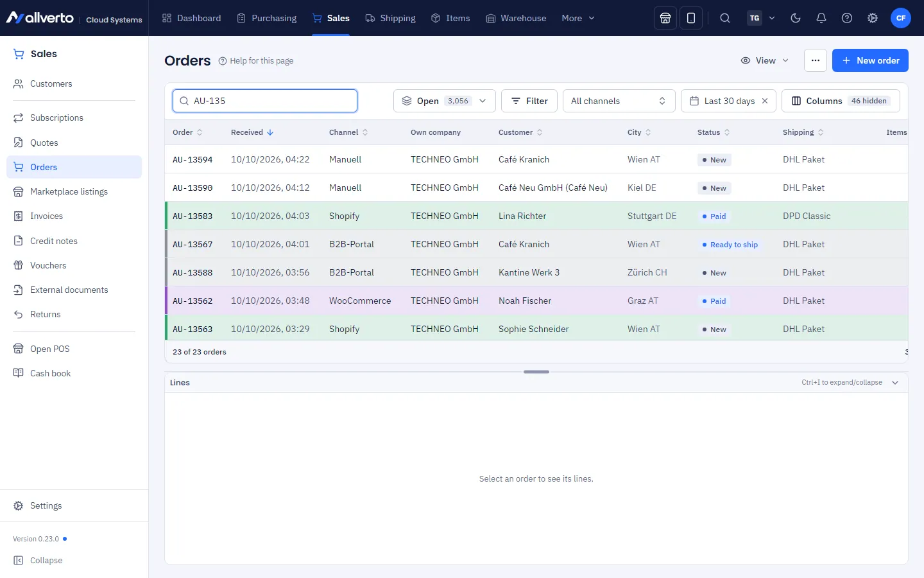Go to Marketplace listings in sidebar

pyautogui.click(x=74, y=191)
